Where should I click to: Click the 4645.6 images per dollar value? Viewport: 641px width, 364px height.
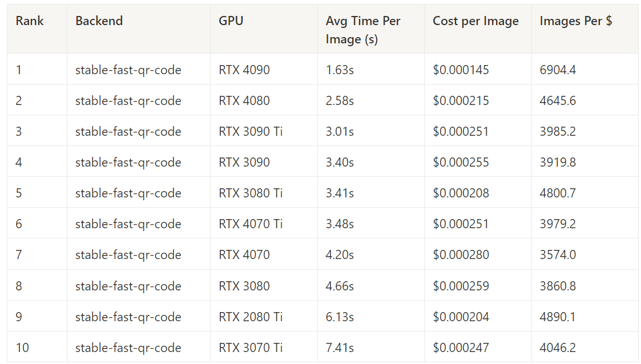click(x=558, y=100)
